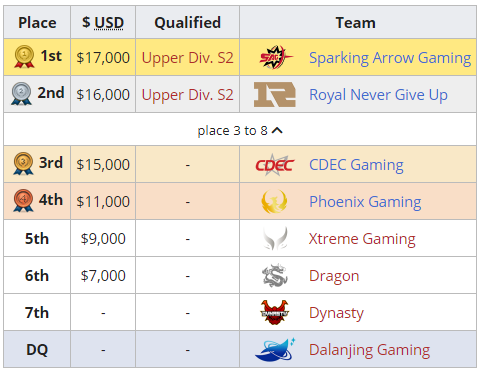481x372 pixels.
Task: Click the CDEC Gaming logo icon
Action: pos(275,165)
